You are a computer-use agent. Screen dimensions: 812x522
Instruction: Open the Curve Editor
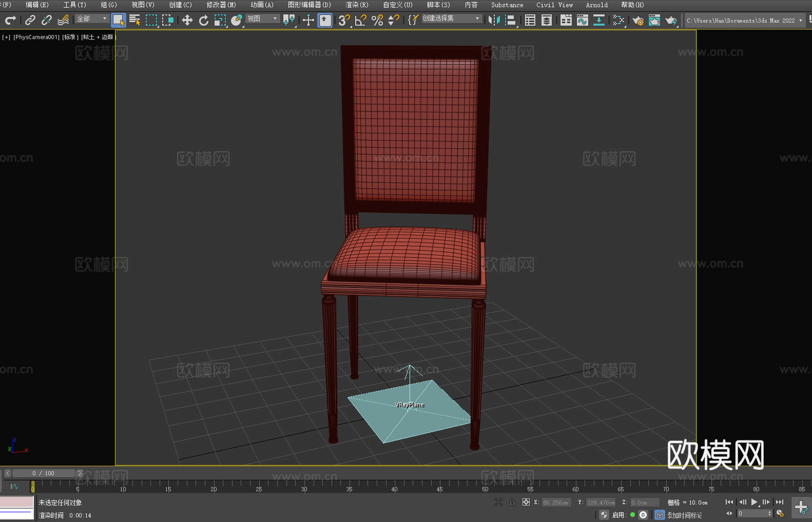pyautogui.click(x=583, y=20)
